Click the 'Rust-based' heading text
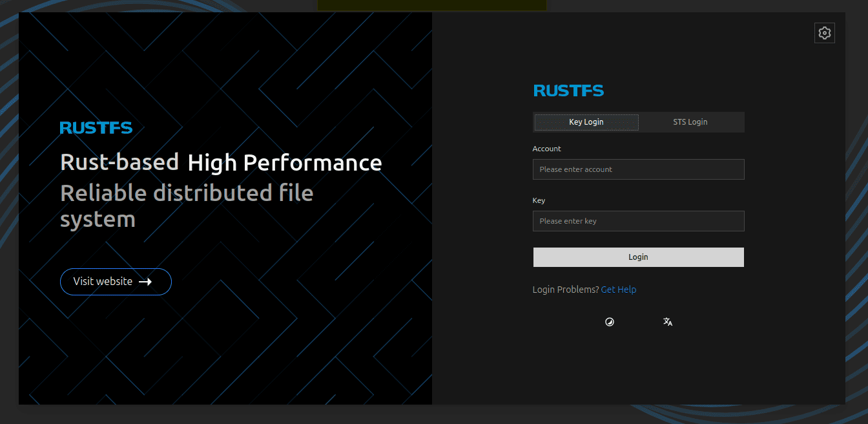868x424 pixels. coord(119,162)
